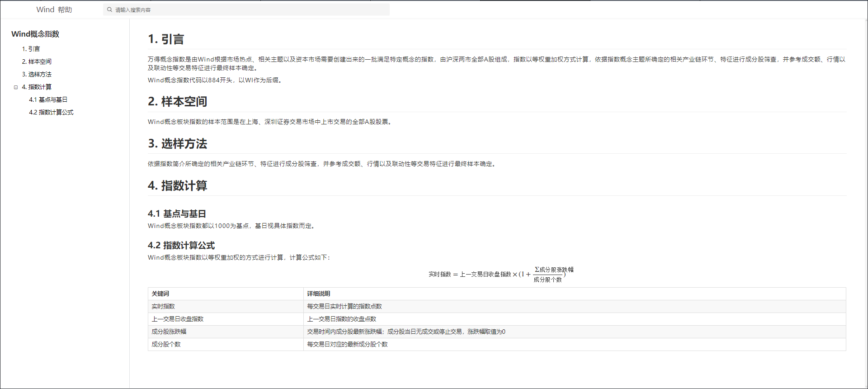Click the 每交易日对应的最新成分股个数 description cell

(575, 344)
